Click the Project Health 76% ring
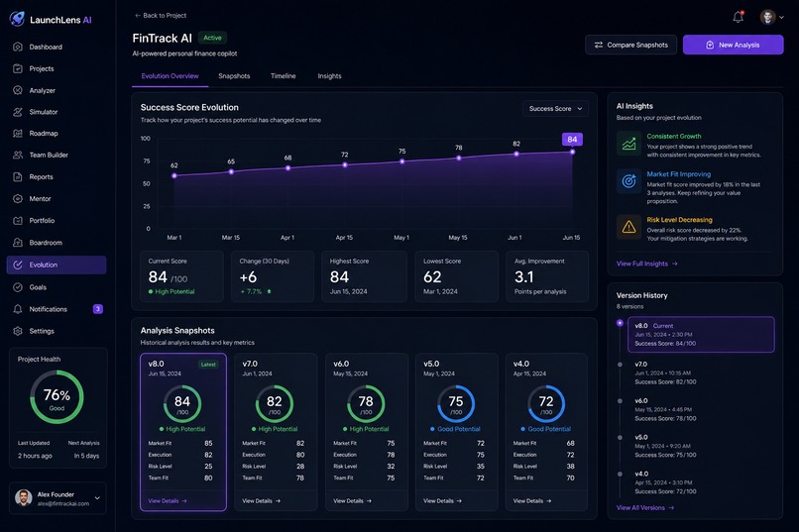Screen dimensions: 799x532 57,397
